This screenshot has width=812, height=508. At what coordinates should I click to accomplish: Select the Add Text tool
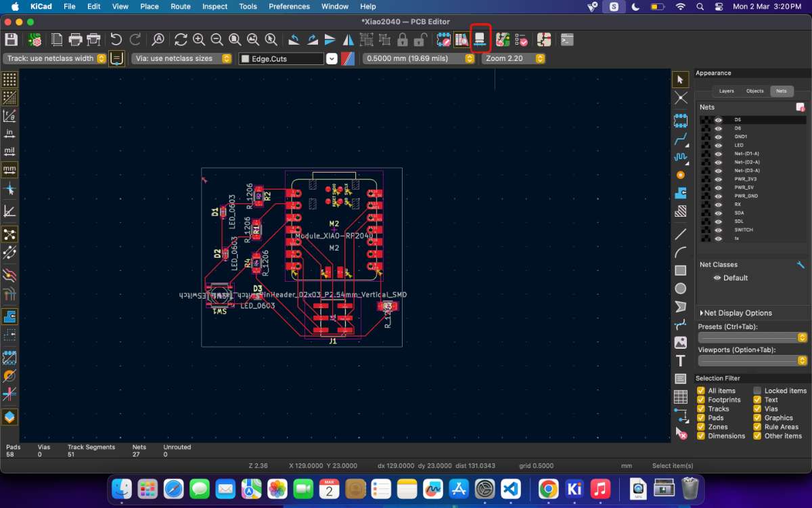pos(681,360)
